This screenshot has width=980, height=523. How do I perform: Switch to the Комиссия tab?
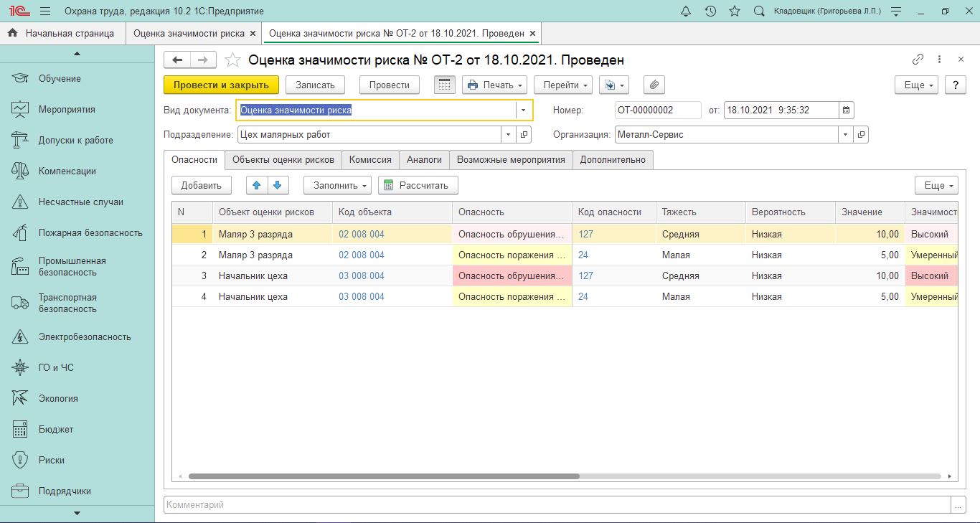[x=370, y=160]
